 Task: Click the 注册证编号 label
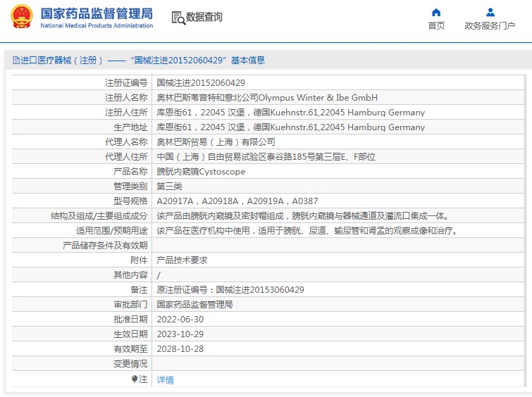coord(126,83)
